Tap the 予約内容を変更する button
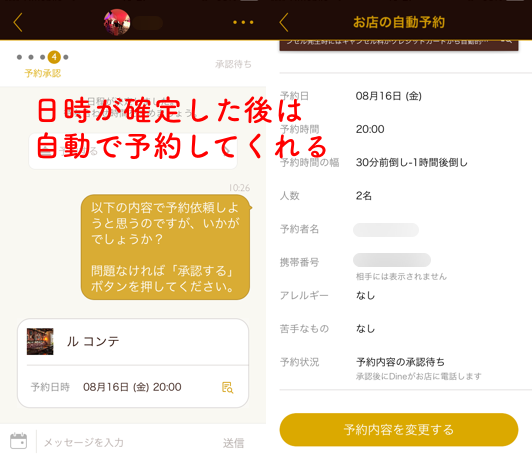This screenshot has height=460, width=532. click(399, 429)
